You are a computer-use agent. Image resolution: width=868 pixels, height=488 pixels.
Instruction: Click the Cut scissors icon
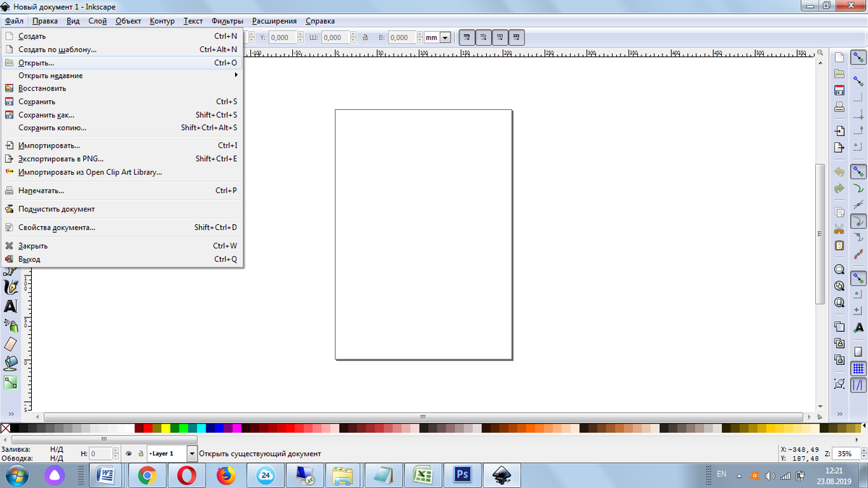click(x=839, y=229)
